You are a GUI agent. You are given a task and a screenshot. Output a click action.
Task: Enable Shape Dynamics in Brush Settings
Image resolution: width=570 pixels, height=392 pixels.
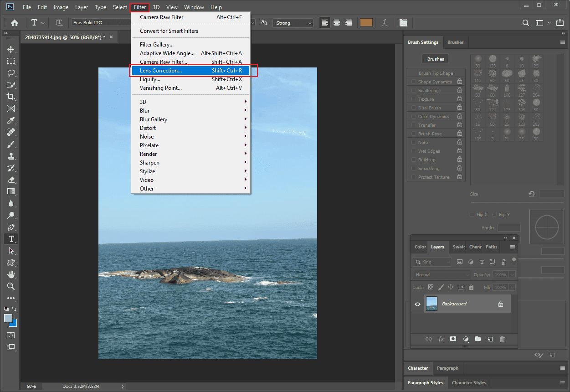coord(413,81)
